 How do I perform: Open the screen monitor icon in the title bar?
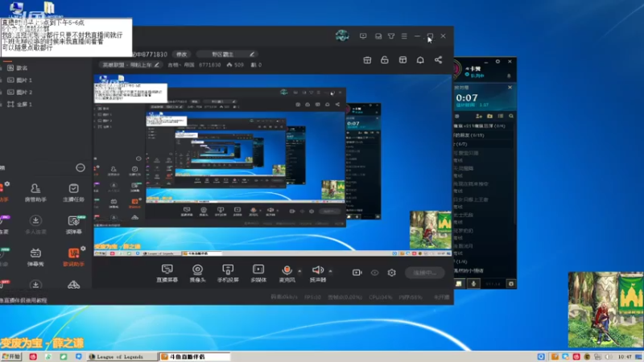click(363, 36)
